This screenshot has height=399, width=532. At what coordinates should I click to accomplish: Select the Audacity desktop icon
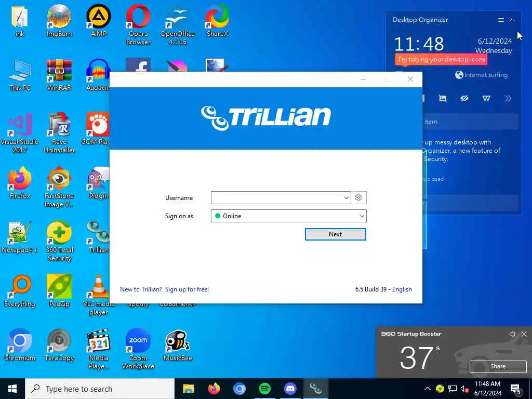pyautogui.click(x=98, y=75)
